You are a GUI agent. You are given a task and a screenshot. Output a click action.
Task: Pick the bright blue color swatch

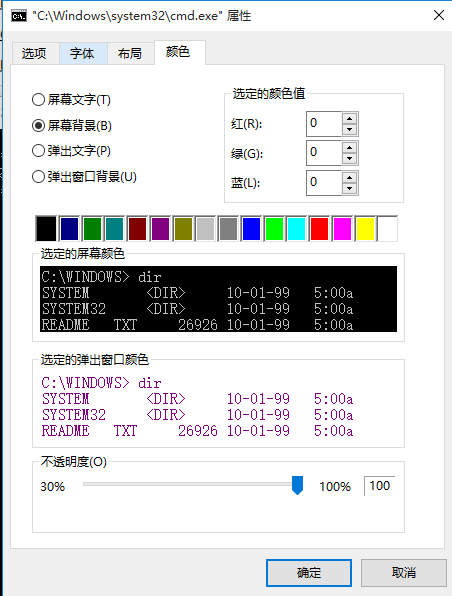click(x=251, y=229)
